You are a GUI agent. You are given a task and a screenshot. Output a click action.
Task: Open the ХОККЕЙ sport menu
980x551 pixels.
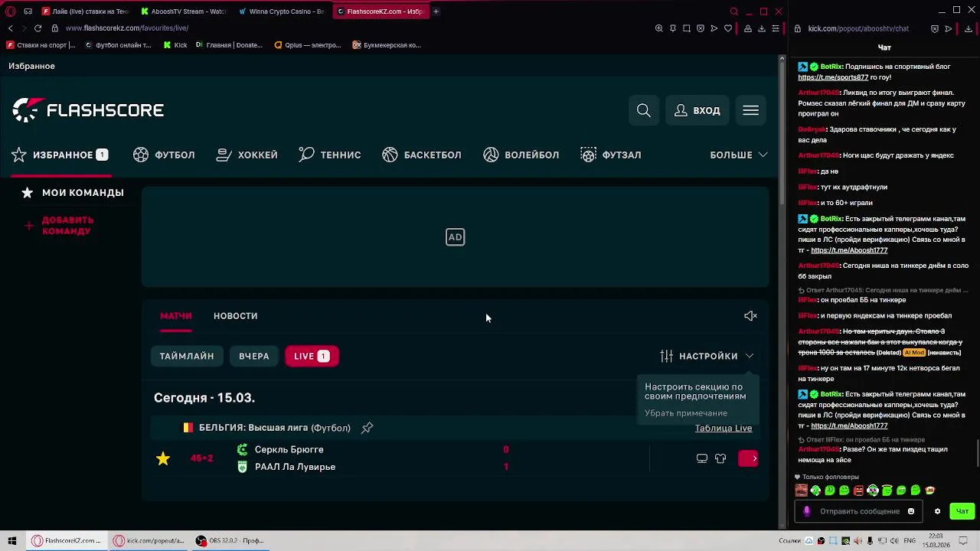tap(247, 155)
